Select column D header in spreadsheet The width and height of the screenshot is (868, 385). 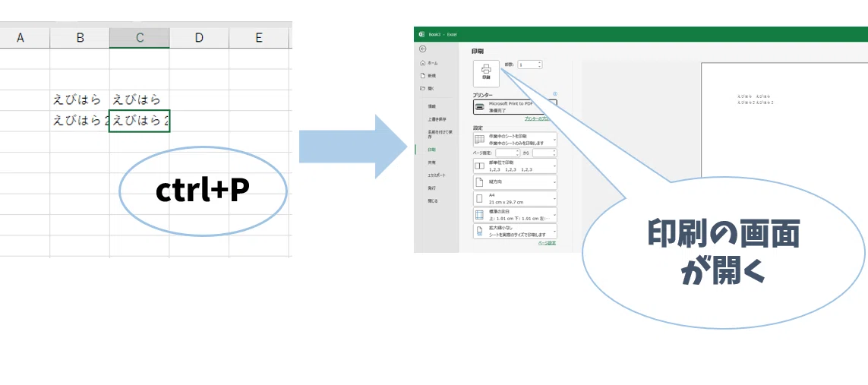coord(199,38)
